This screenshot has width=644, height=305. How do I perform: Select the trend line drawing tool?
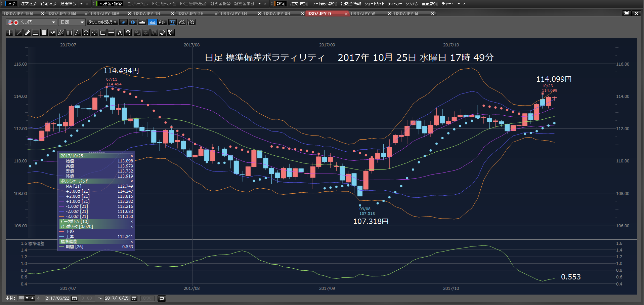19,33
